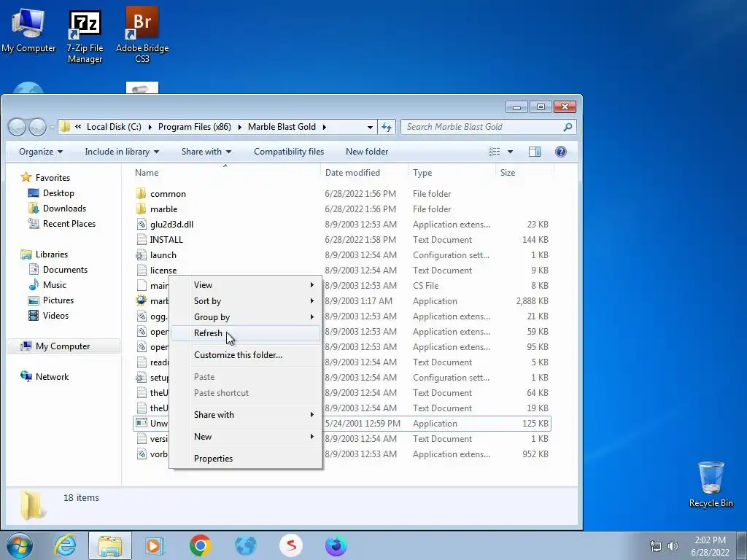Screen dimensions: 747x560
Task: Click the Windows Start orb
Action: tap(20, 545)
